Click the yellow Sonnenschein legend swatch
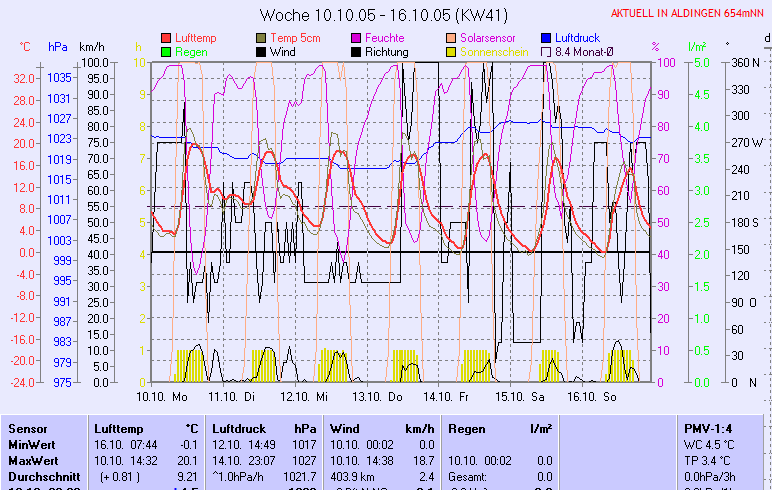Screen dimensions: 772x490 [x=451, y=52]
